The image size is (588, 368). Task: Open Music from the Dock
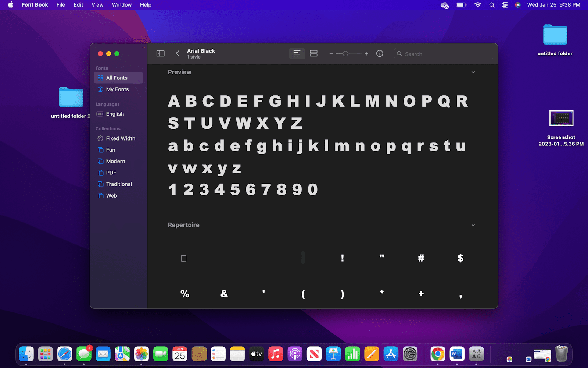276,354
